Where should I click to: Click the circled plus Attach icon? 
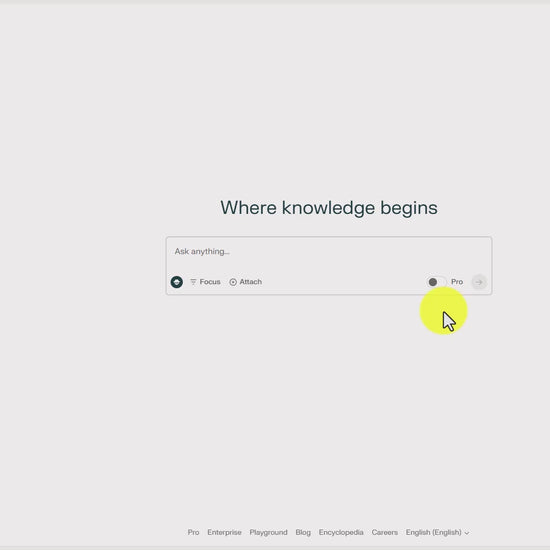(x=233, y=282)
